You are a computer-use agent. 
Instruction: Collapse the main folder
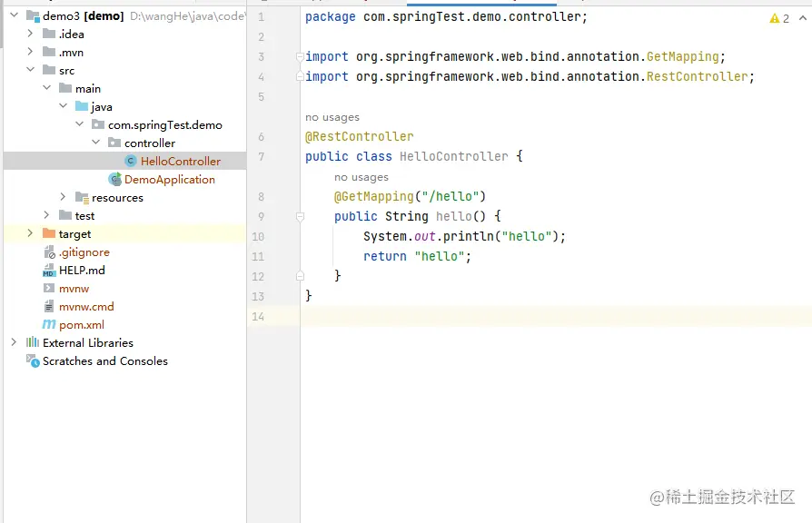46,88
